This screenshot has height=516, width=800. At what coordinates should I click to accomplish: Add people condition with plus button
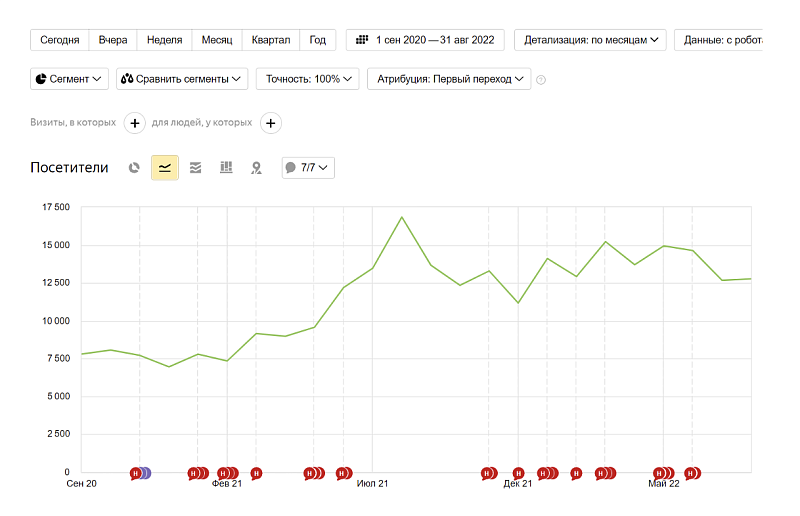coord(270,123)
